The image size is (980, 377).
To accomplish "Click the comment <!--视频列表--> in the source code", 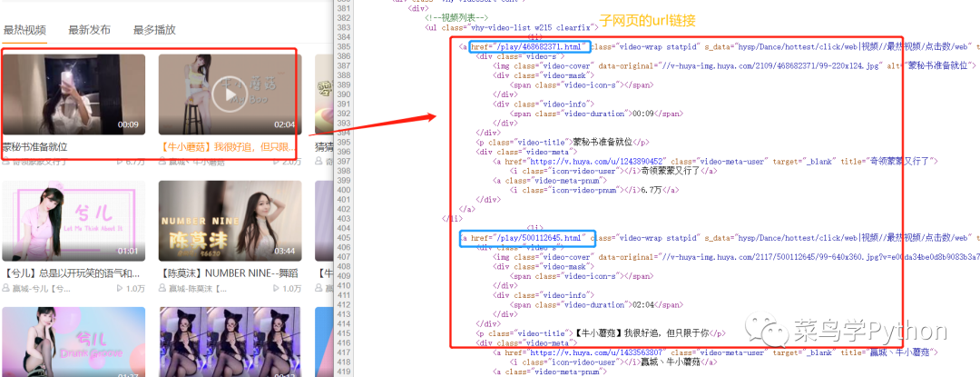I will point(456,18).
